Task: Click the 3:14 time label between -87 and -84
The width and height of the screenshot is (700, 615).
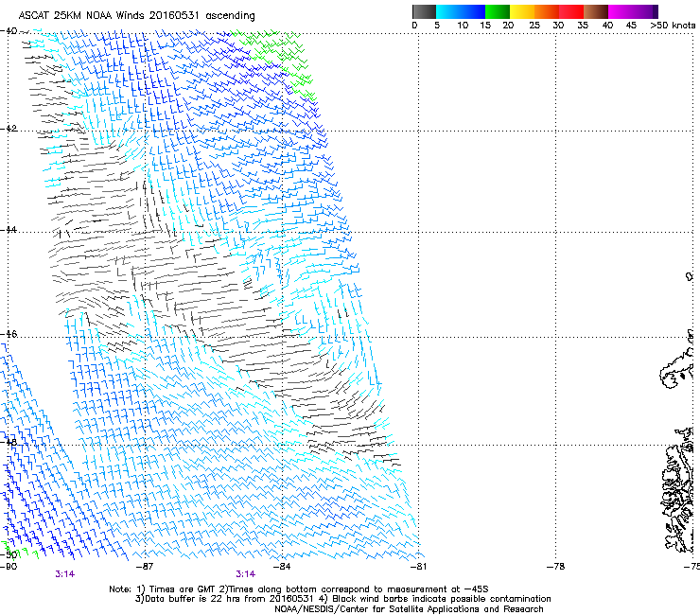Action: pos(246,574)
